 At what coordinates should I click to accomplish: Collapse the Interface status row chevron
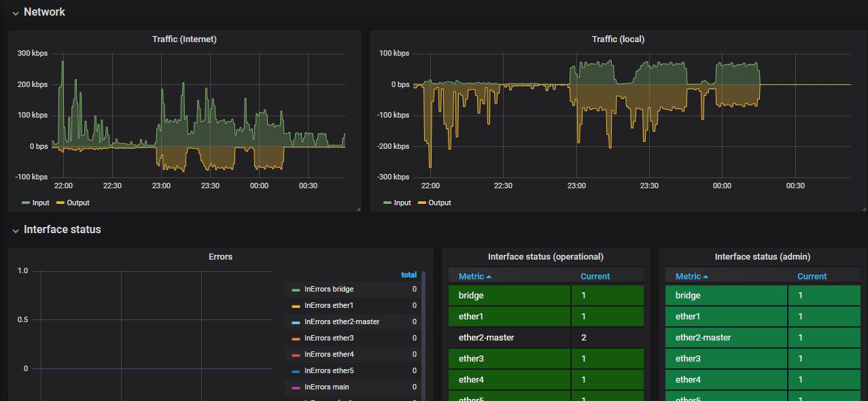coord(15,230)
